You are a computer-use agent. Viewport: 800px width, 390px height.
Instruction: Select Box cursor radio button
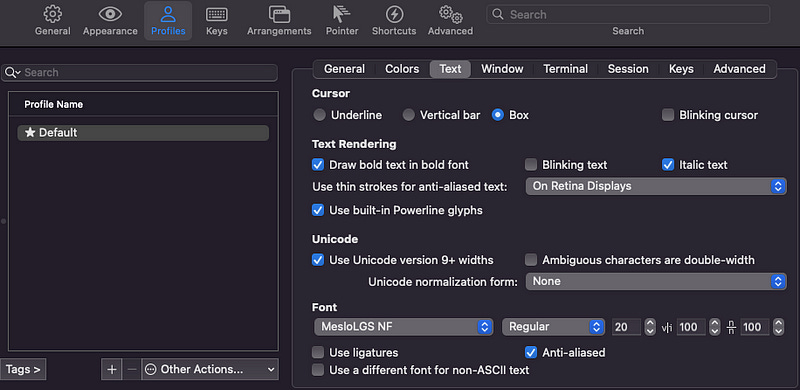pos(497,115)
